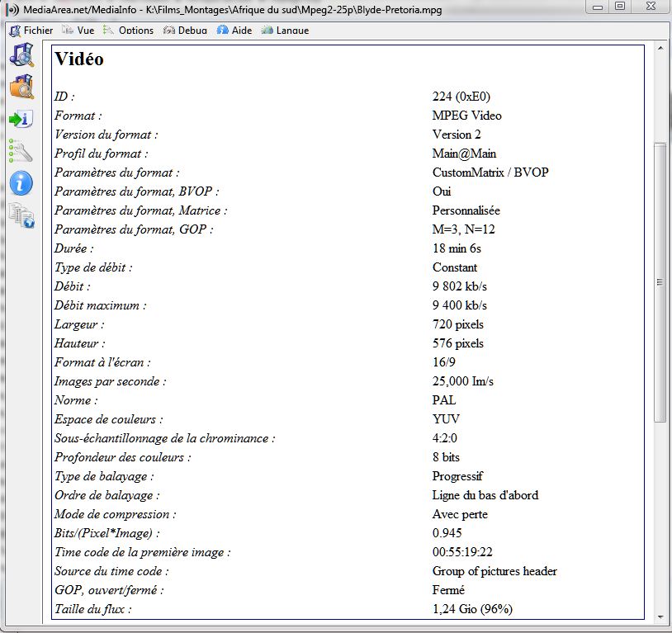672x633 pixels.
Task: Click the scrollbar up arrow
Action: 660,49
